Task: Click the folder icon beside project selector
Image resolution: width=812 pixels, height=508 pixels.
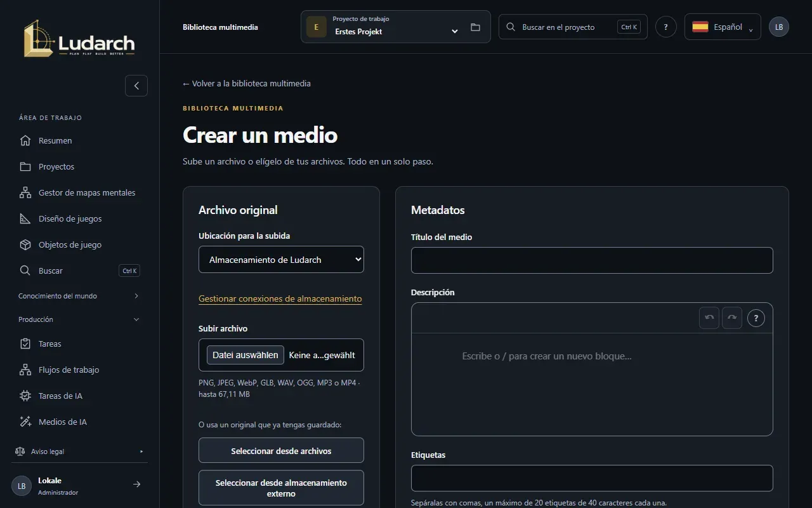Action: point(475,27)
